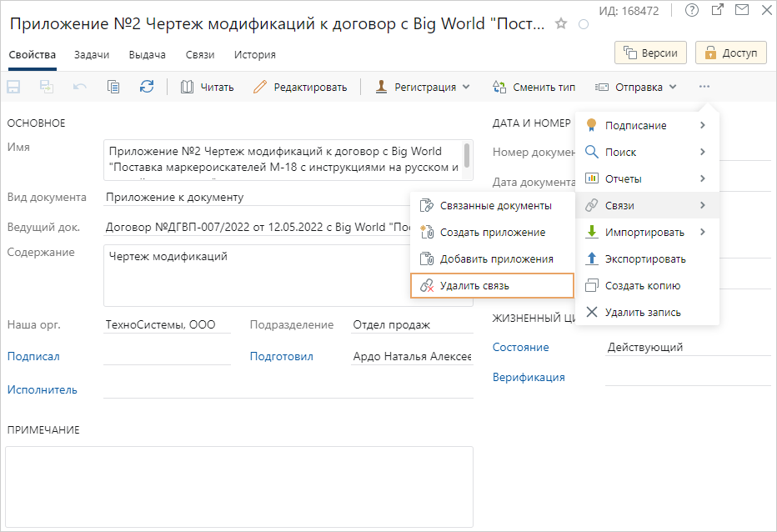Mark the document as favorite with the star
This screenshot has width=777, height=532.
point(561,24)
